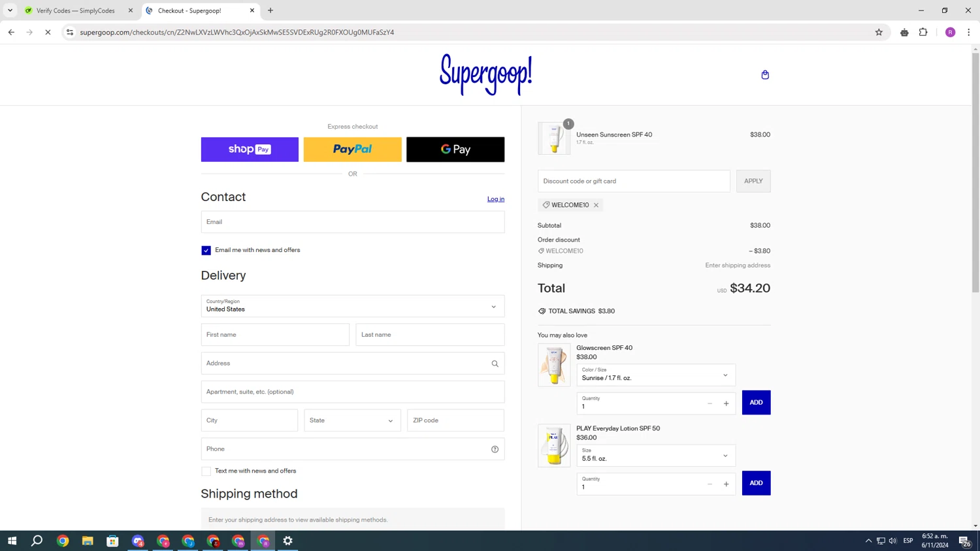980x551 pixels.
Task: Add Glowscreen SPF 40 to order
Action: click(756, 403)
